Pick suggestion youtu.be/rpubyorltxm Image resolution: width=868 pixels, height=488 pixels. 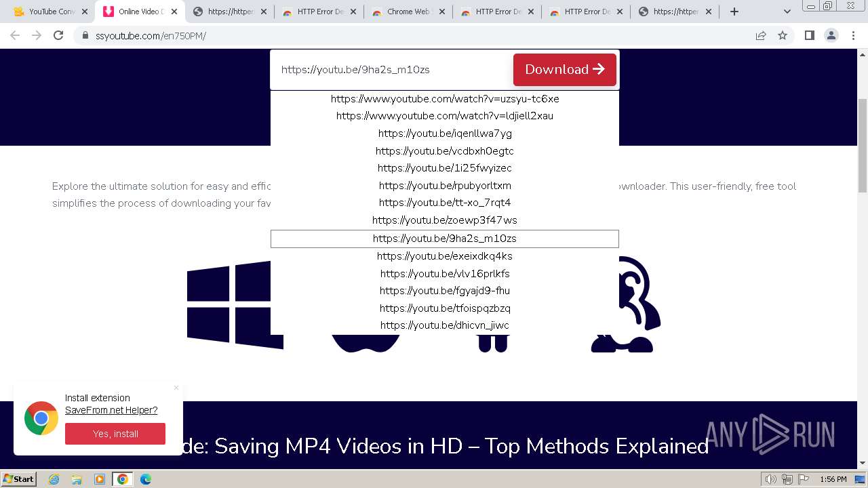(445, 186)
